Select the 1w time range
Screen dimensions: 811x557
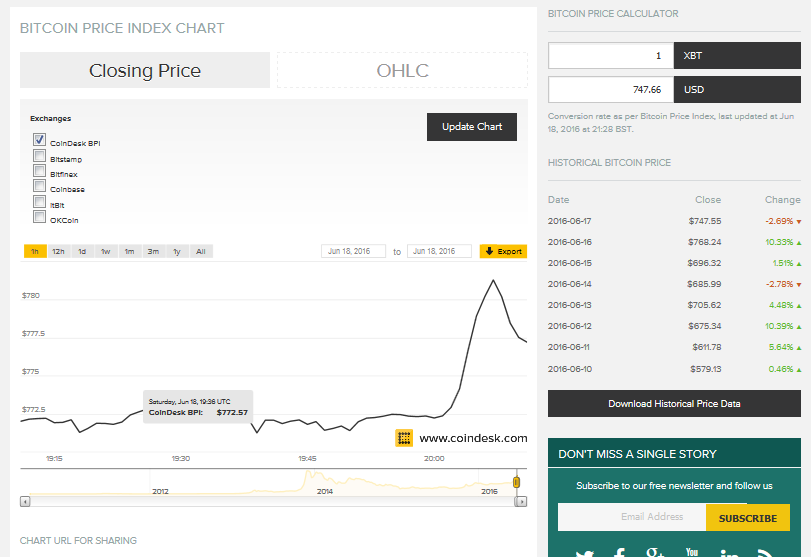coord(106,251)
